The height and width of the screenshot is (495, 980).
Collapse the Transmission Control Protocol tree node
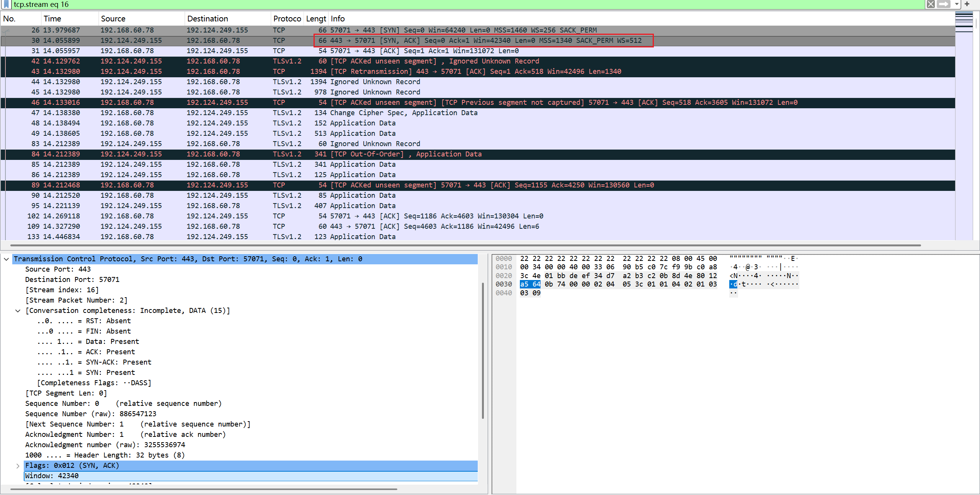(7, 259)
